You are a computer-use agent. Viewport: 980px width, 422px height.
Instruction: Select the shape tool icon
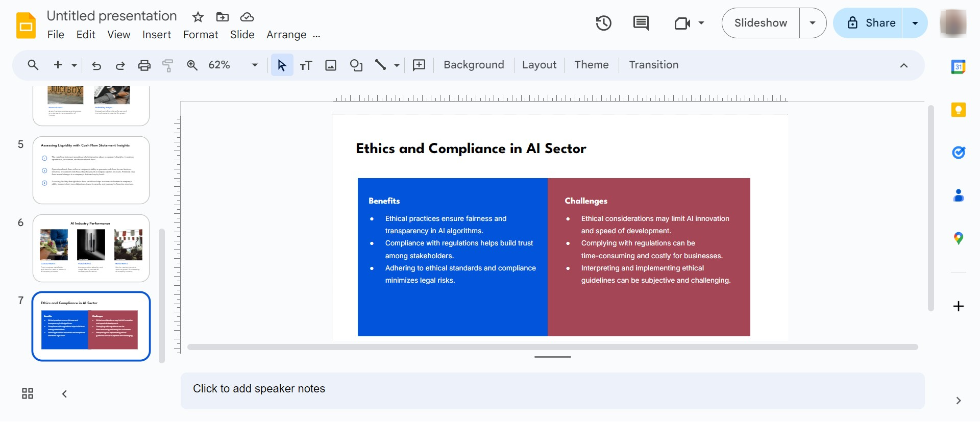click(356, 65)
